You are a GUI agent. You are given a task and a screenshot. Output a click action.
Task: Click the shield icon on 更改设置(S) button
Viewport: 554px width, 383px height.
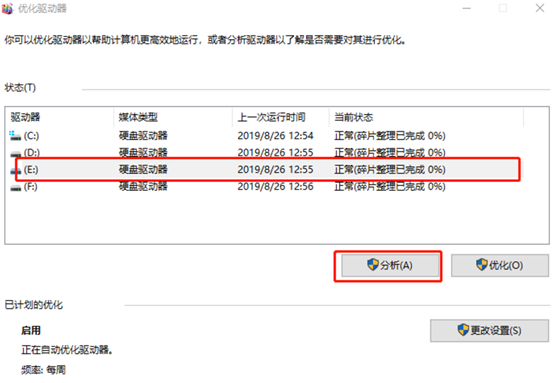tap(463, 330)
